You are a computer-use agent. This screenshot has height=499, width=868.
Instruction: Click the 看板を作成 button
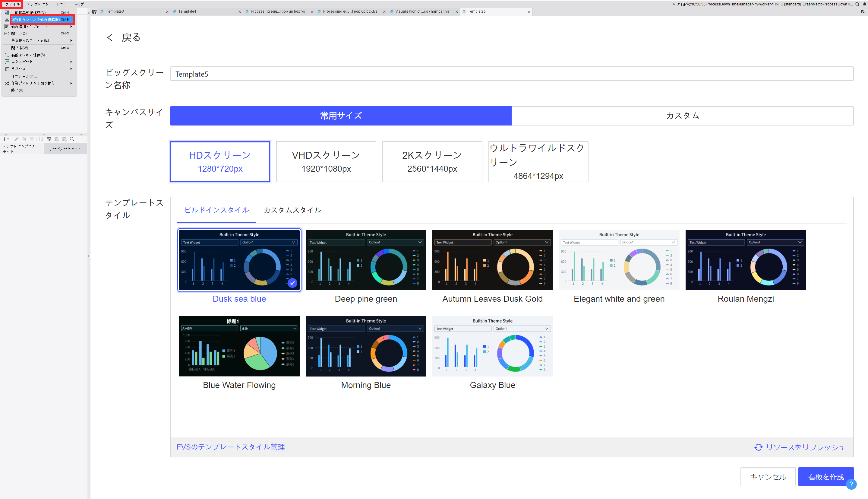[x=825, y=476]
